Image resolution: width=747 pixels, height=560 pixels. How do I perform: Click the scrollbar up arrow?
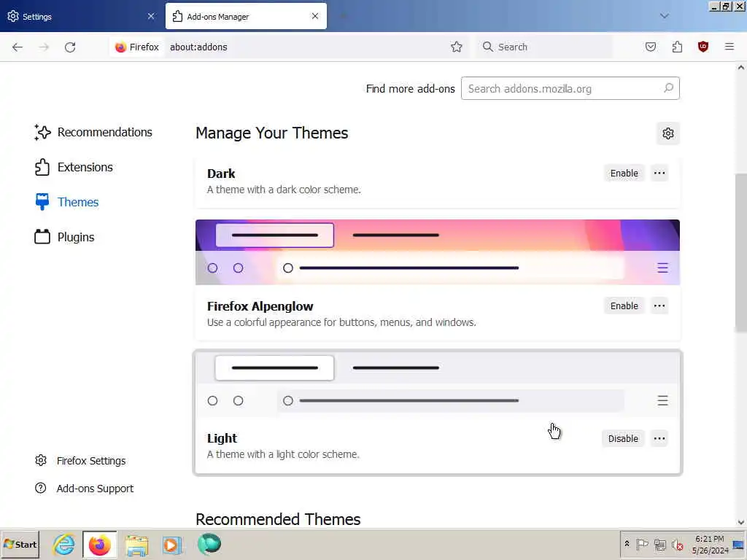click(x=741, y=67)
